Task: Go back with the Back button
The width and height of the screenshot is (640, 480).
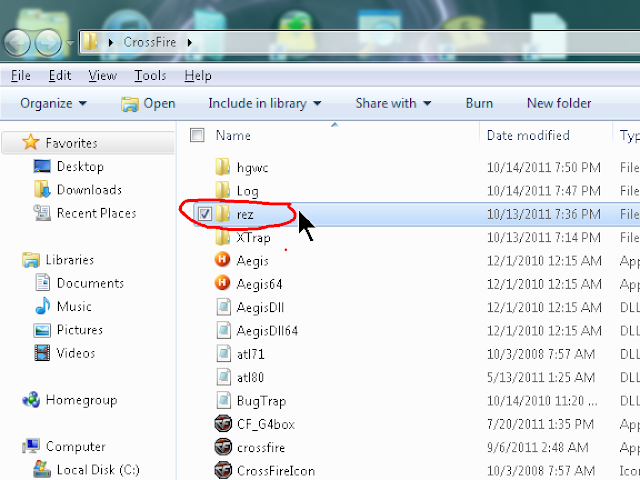Action: [x=17, y=42]
